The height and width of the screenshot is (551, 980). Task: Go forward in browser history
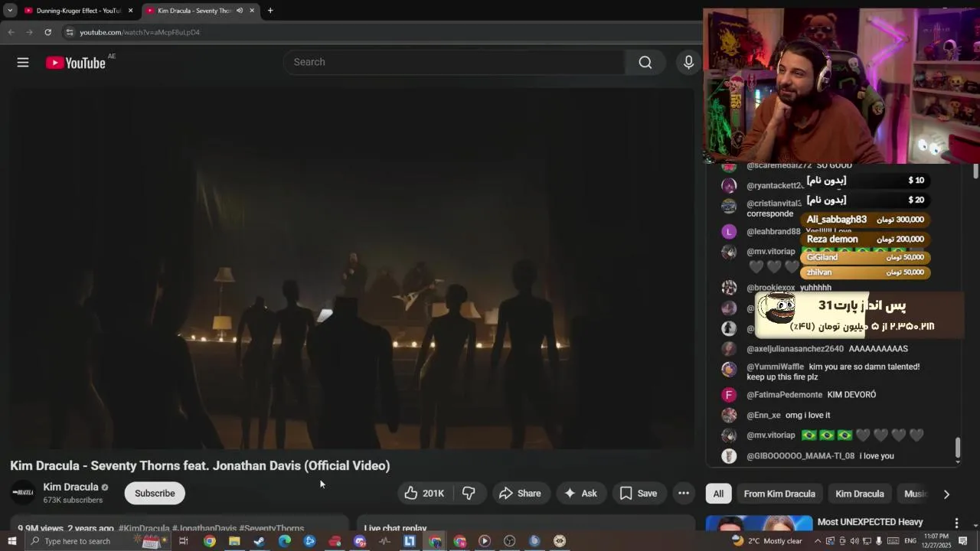click(x=29, y=32)
